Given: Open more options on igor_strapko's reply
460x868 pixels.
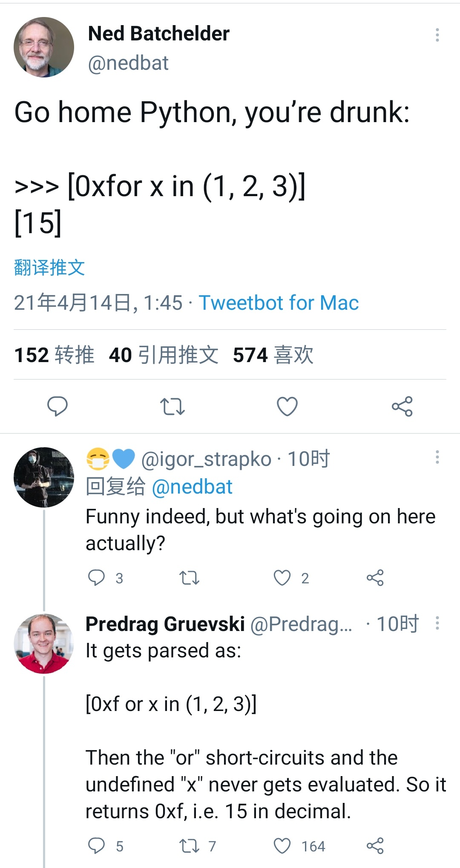Looking at the screenshot, I should click(437, 457).
